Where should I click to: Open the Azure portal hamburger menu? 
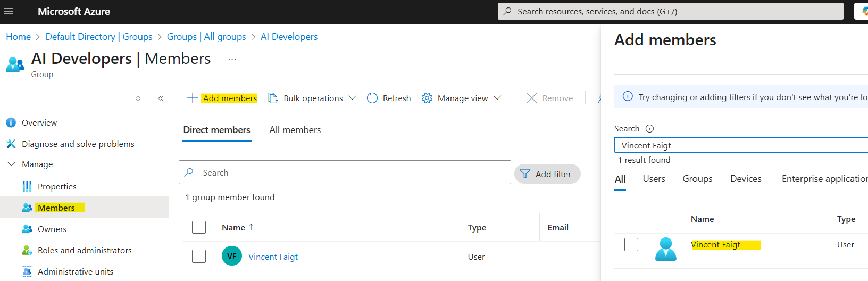(x=9, y=11)
